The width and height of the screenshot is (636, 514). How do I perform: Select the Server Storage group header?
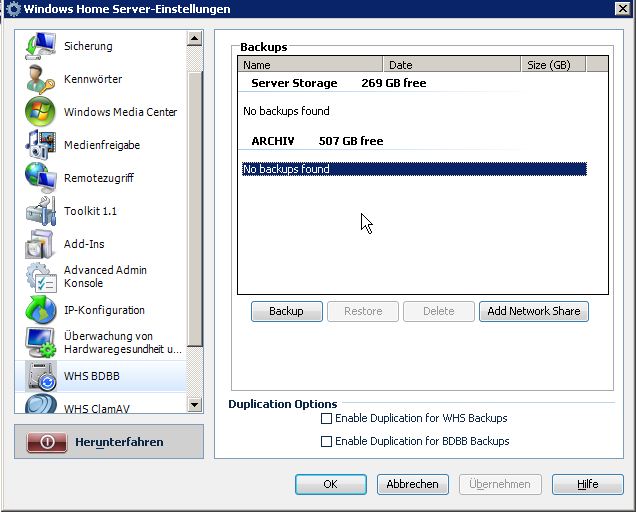pos(294,83)
